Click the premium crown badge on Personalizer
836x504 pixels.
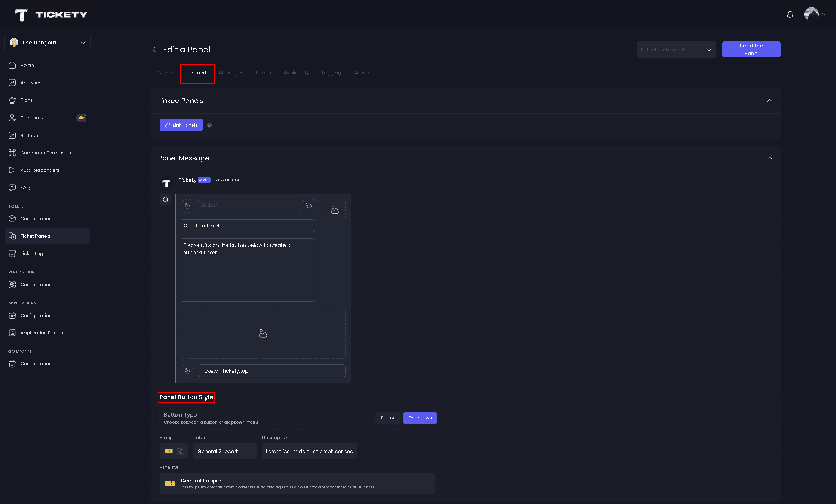(x=81, y=118)
